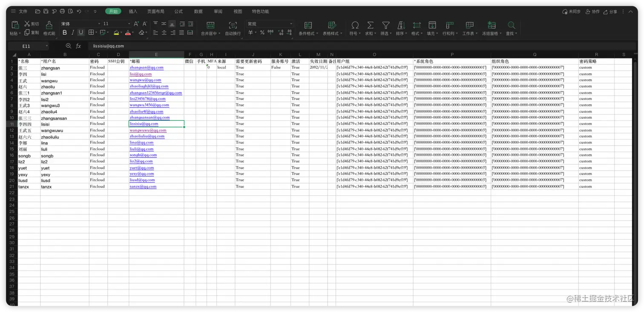Open the font color dropdown arrow
644x312 pixels.
(x=133, y=33)
